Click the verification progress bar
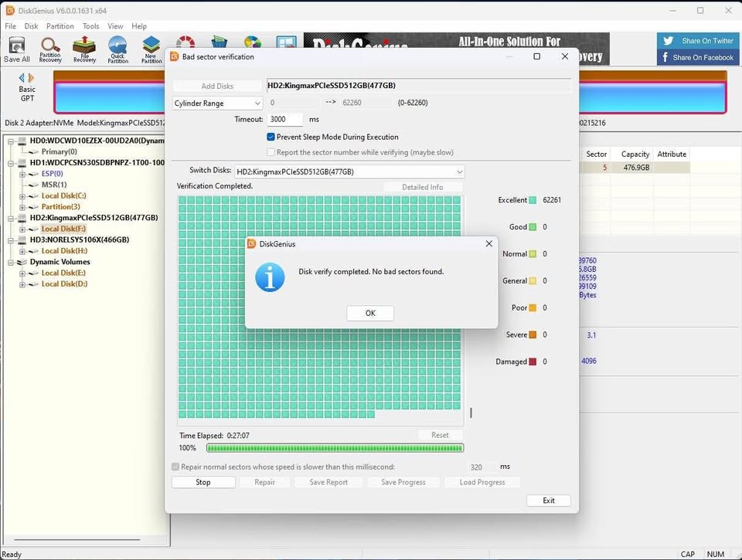 [x=335, y=448]
